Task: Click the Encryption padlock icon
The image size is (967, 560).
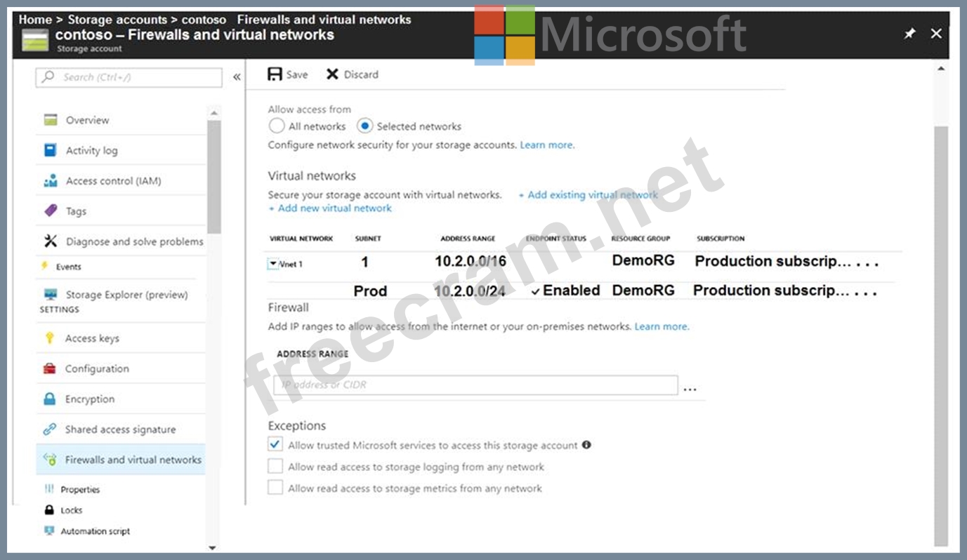Action: point(50,399)
